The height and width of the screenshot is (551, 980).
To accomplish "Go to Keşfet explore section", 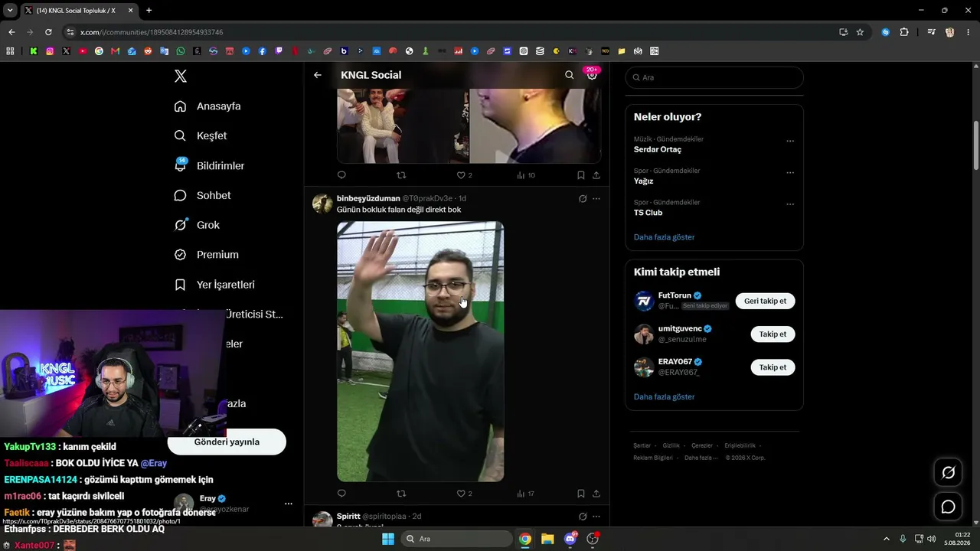I will tap(201, 136).
